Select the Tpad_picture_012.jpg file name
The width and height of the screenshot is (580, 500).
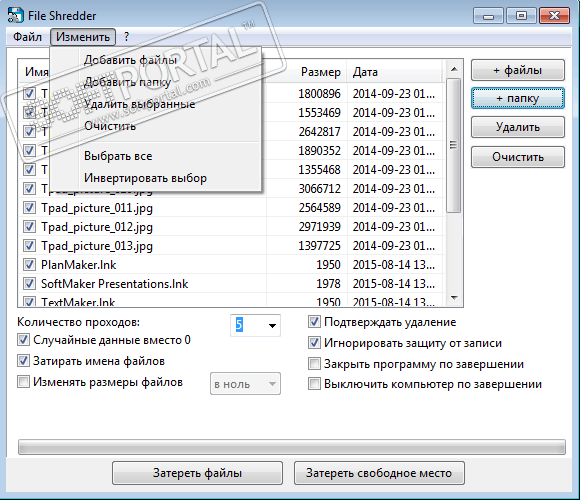coord(97,227)
